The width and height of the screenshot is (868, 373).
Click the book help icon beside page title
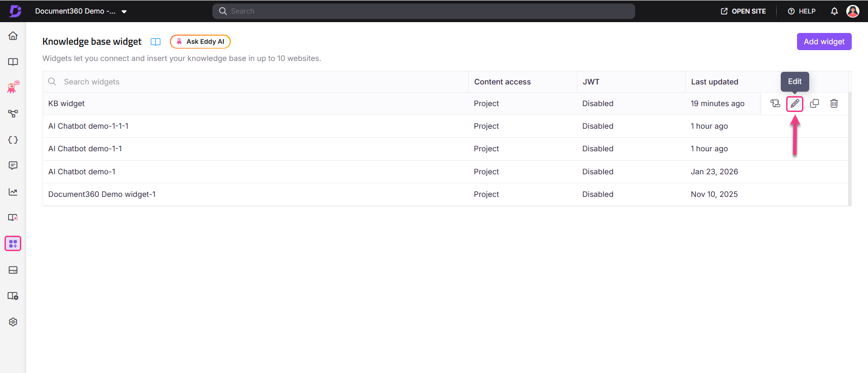coord(156,42)
